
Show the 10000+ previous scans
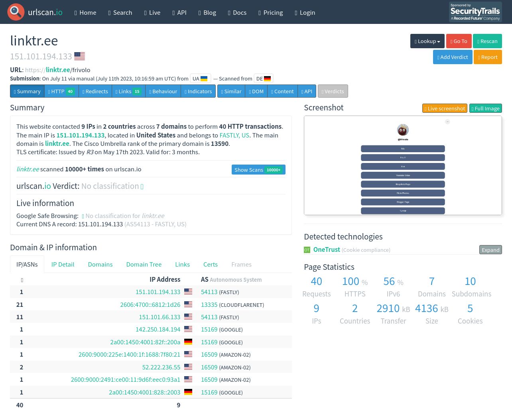(x=258, y=170)
